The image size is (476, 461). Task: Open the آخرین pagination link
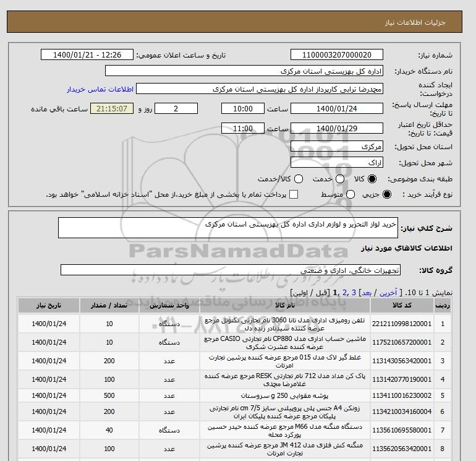[388, 293]
